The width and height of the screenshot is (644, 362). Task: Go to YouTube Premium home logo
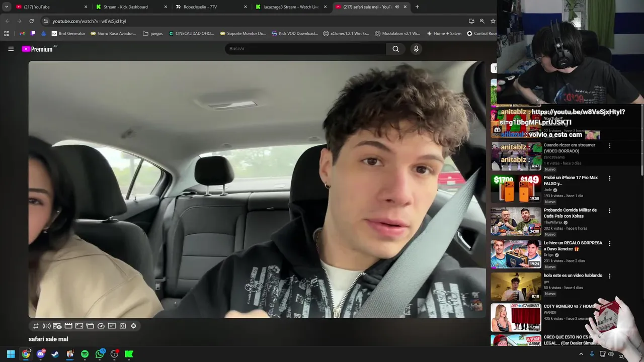39,49
